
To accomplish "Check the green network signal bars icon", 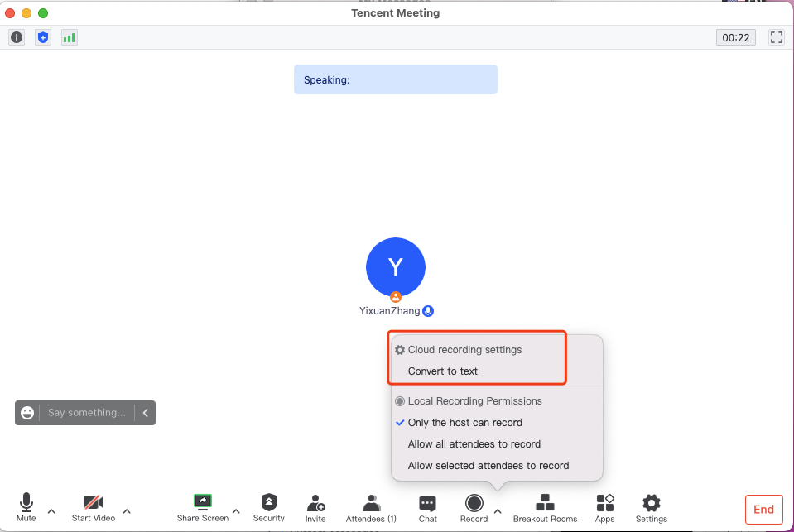I will (70, 37).
